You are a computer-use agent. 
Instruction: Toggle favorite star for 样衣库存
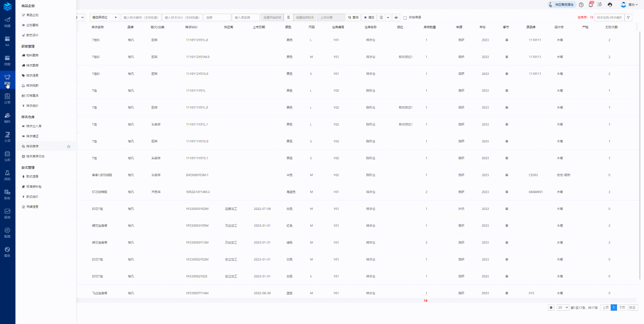click(69, 146)
